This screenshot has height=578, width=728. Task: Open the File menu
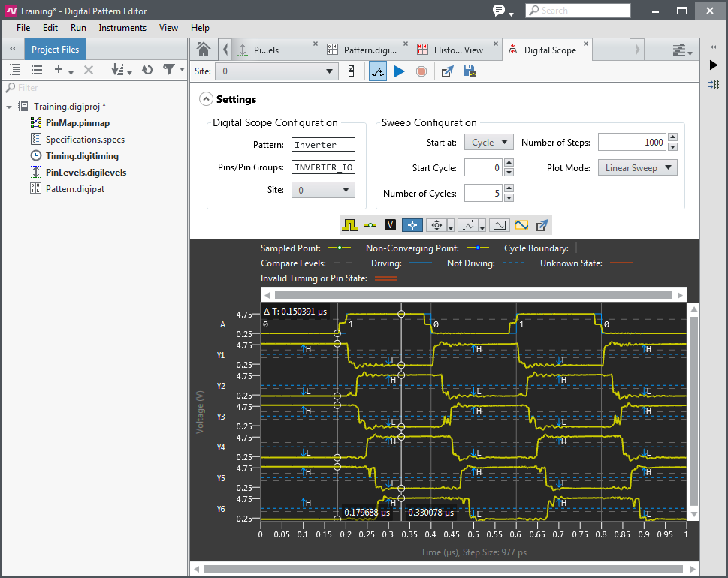[x=23, y=28]
